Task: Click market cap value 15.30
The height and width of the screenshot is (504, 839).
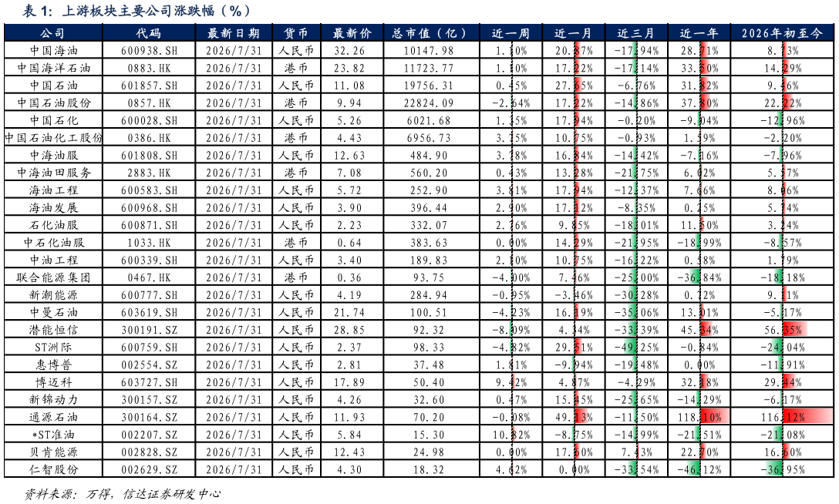Action: [429, 435]
